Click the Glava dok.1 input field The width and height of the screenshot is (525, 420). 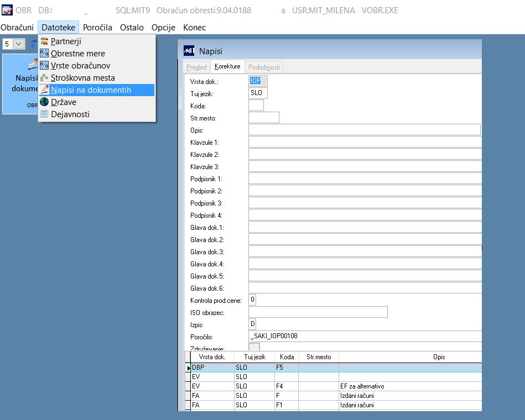click(365, 227)
